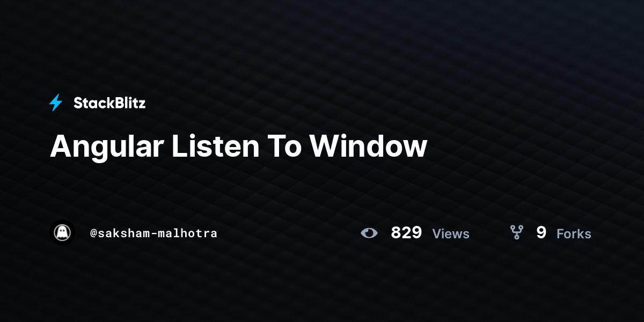The width and height of the screenshot is (644, 322).
Task: Click the StackBlitz lightning bolt logo
Action: (56, 103)
